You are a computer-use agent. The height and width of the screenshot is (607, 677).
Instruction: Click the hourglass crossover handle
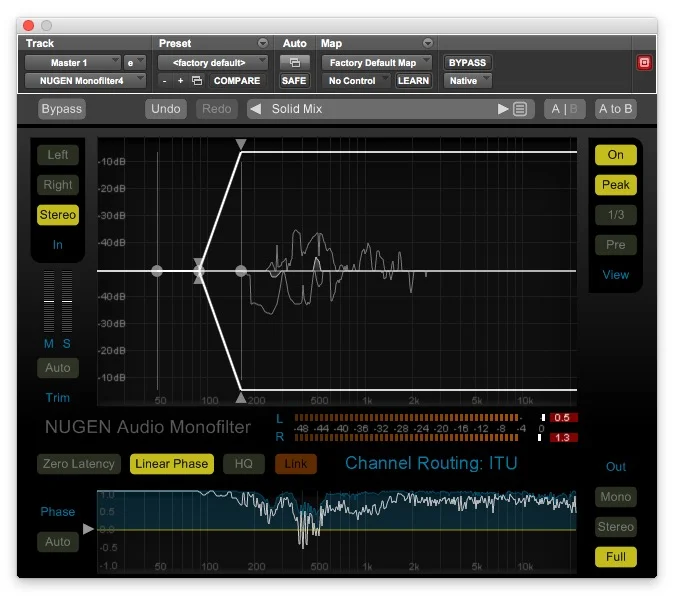[198, 271]
